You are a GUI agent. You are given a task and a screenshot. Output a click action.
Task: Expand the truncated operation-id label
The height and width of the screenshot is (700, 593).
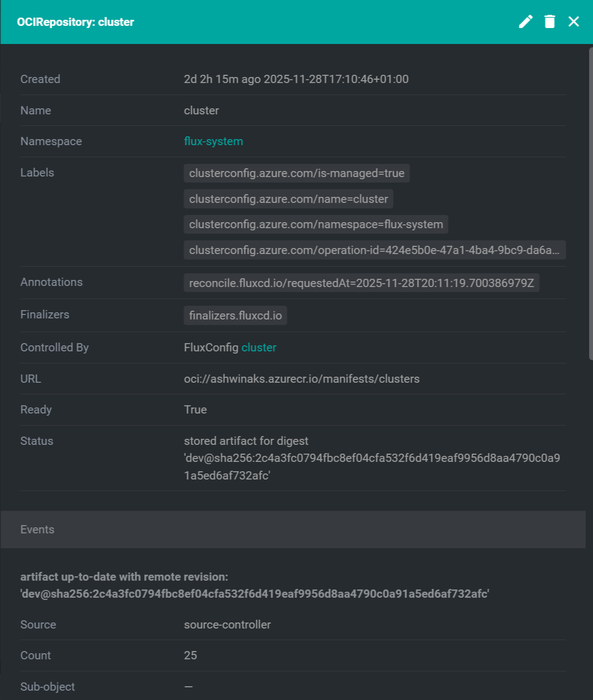click(374, 250)
